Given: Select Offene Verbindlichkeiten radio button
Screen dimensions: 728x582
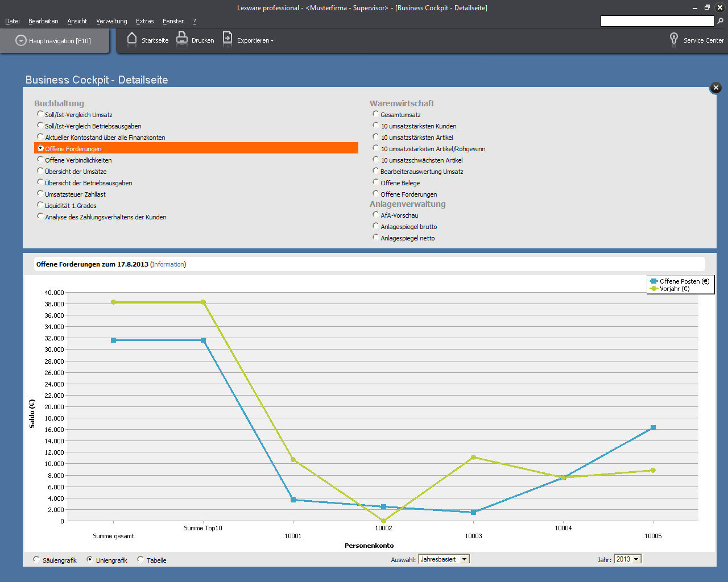Looking at the screenshot, I should [40, 160].
